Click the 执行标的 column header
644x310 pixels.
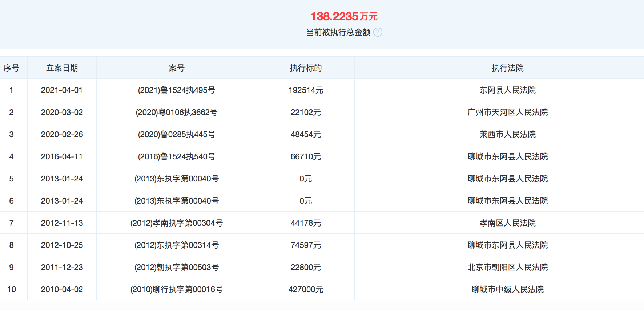[x=306, y=68]
